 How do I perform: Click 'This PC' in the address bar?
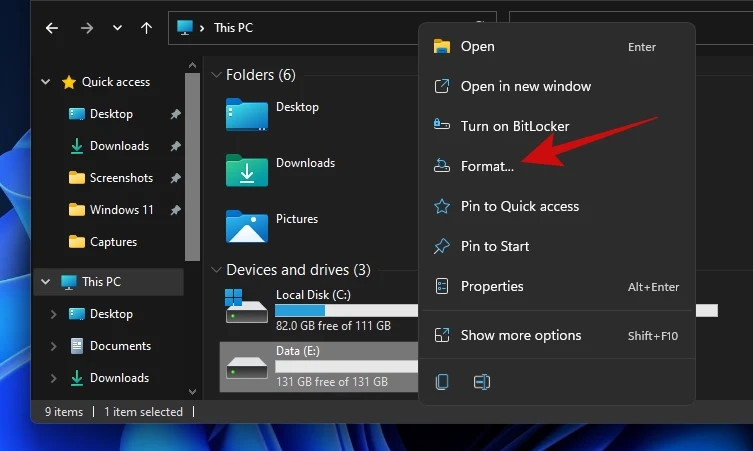[233, 28]
